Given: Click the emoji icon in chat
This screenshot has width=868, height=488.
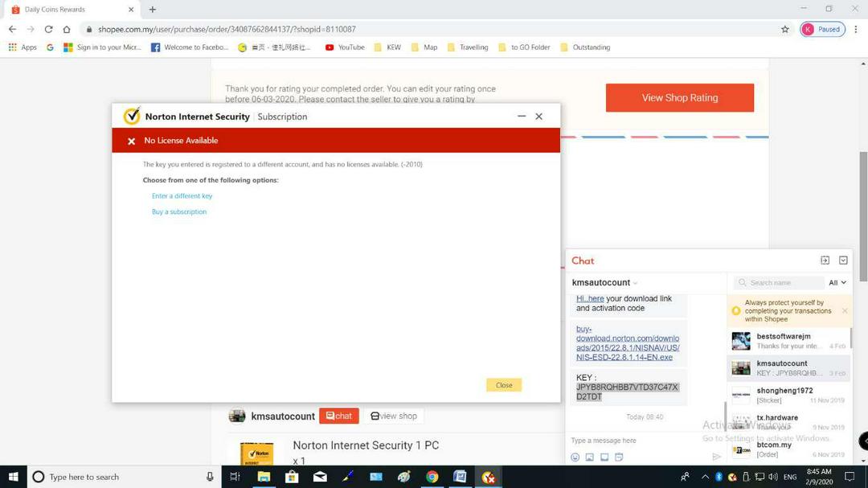Looking at the screenshot, I should (575, 457).
